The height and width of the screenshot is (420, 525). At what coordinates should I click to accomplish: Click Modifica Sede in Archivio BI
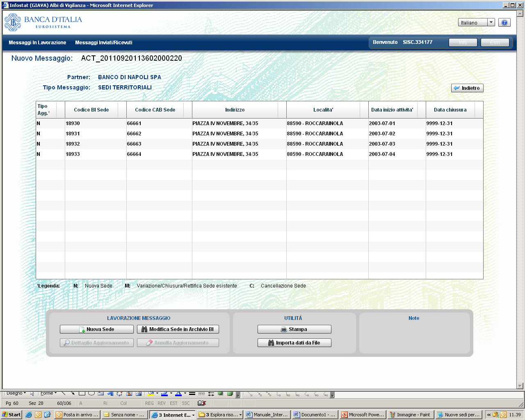178,329
